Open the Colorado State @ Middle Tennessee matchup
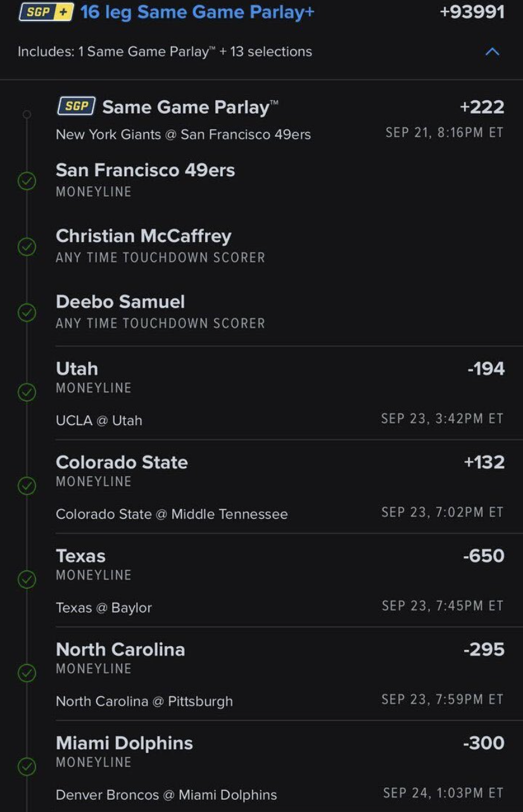The height and width of the screenshot is (812, 523). tap(172, 514)
